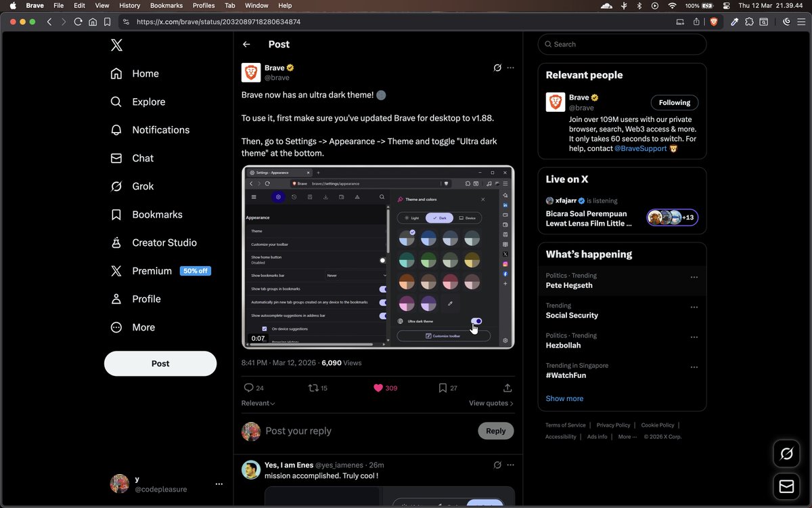Click share icon in address bar

click(696, 22)
